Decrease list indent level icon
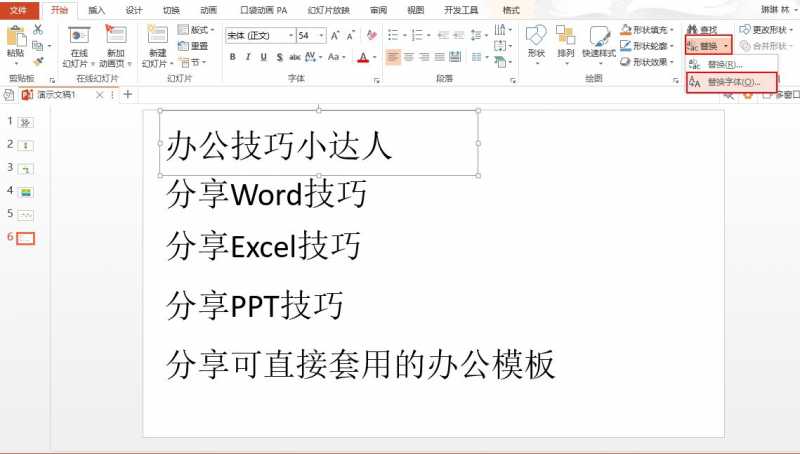800x454 pixels. pyautogui.click(x=443, y=35)
